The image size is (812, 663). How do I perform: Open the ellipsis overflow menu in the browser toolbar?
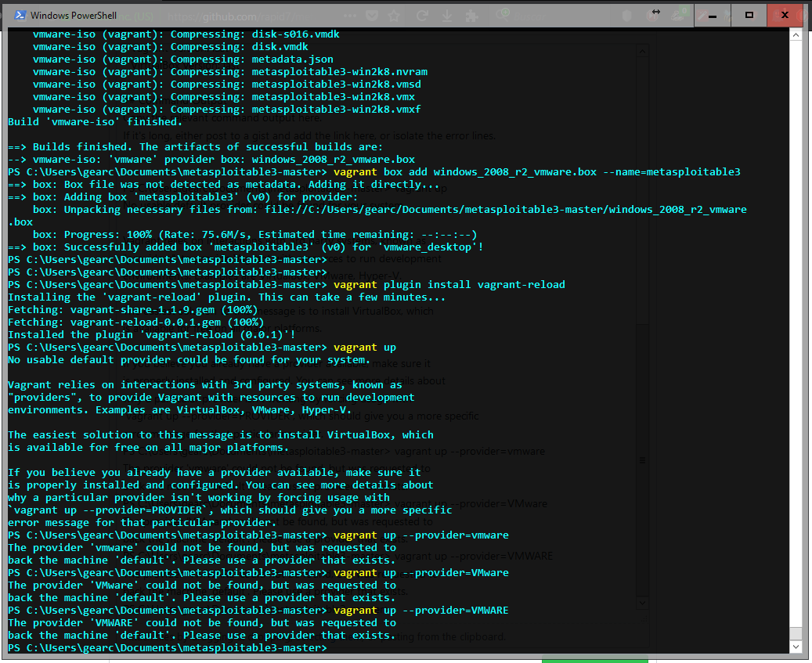(349, 14)
